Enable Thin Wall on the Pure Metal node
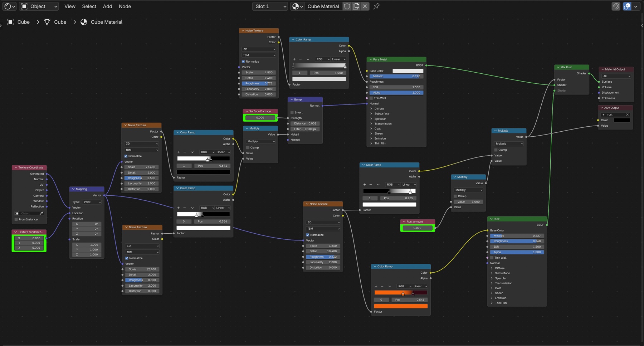The width and height of the screenshot is (644, 346). (x=371, y=98)
